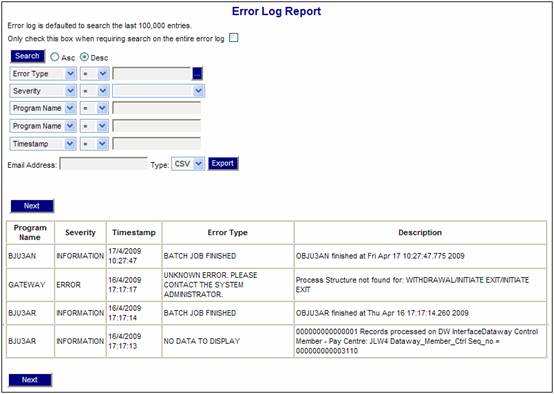Open the operator dropdown beside Severity
The image size is (554, 394).
point(94,91)
